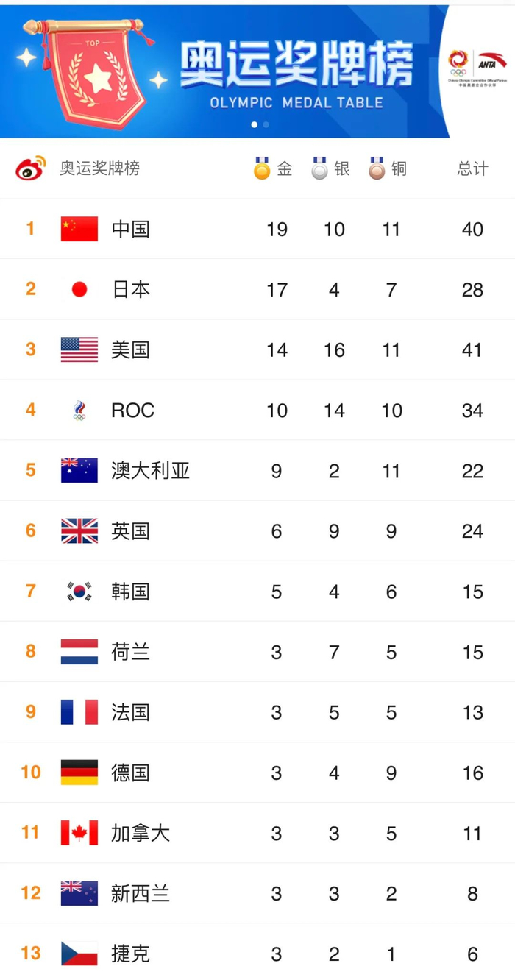Click the Olympic Medal Table banner

(x=296, y=74)
